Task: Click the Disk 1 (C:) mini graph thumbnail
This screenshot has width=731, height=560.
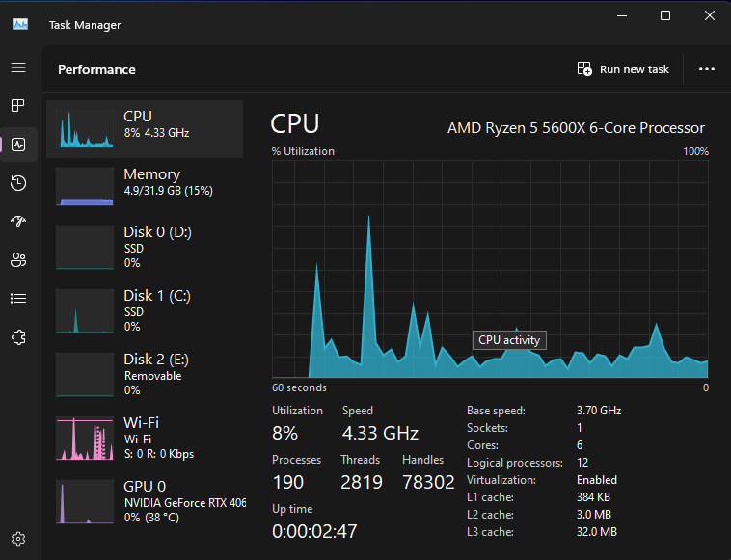Action: point(84,311)
